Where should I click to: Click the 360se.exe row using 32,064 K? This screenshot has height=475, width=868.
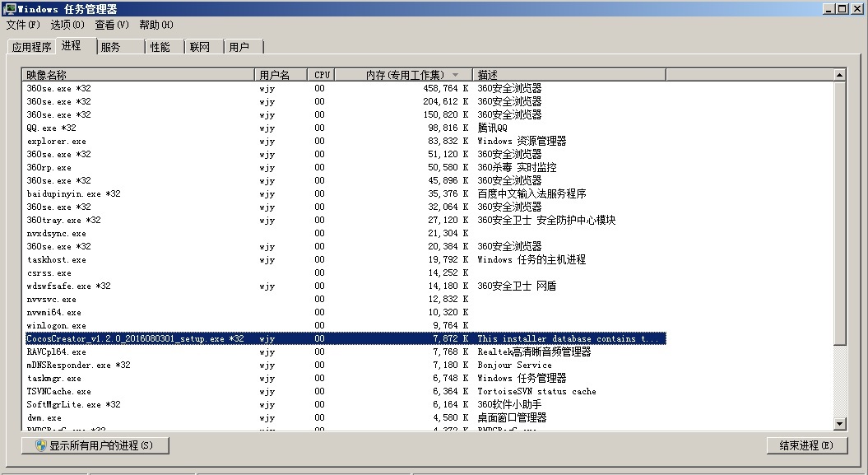(346, 207)
